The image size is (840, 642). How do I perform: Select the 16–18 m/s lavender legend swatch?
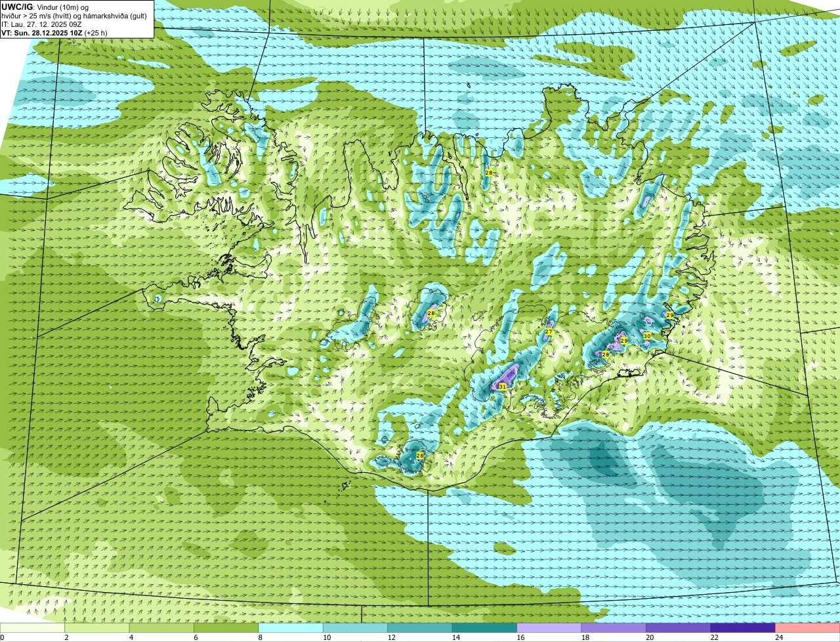[x=550, y=628]
